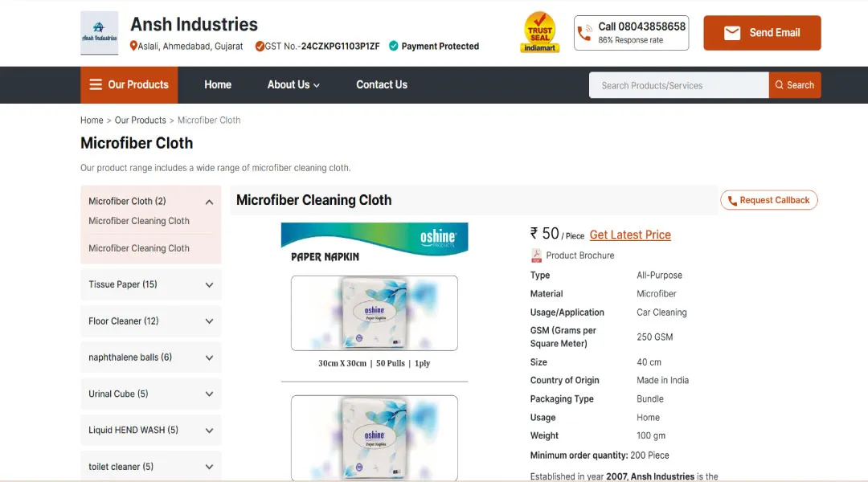Open the About Us dropdown menu

point(293,84)
